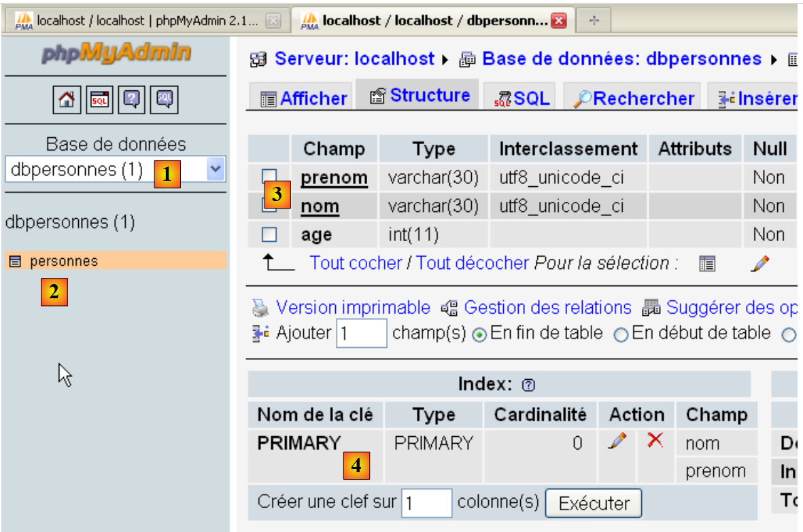Image resolution: width=803 pixels, height=532 pixels.
Task: Click the SQL documentation icon in sidebar
Action: [x=165, y=100]
